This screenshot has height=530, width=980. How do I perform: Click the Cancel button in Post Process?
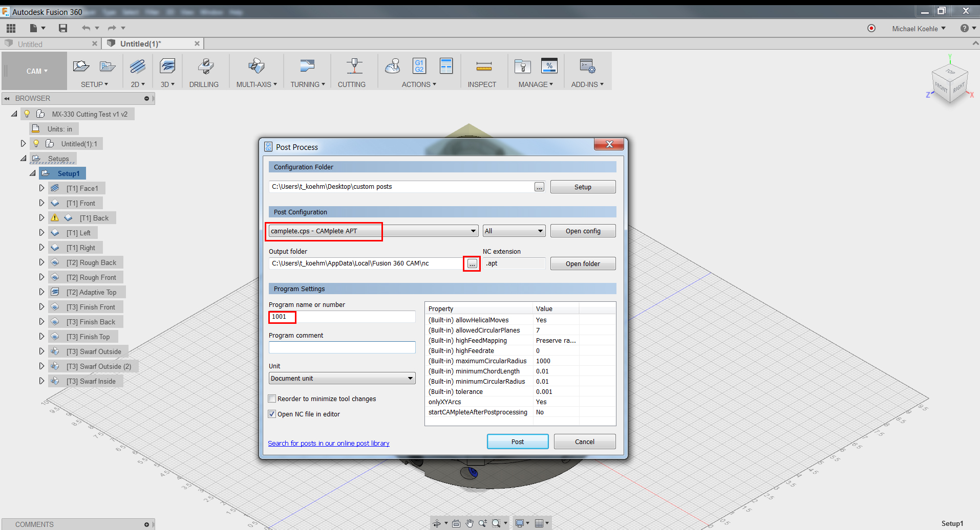point(585,441)
